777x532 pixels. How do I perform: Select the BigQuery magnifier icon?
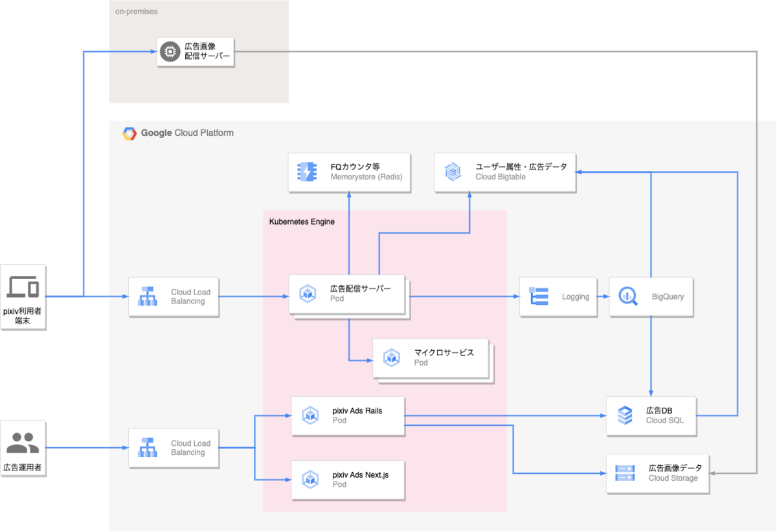[628, 296]
